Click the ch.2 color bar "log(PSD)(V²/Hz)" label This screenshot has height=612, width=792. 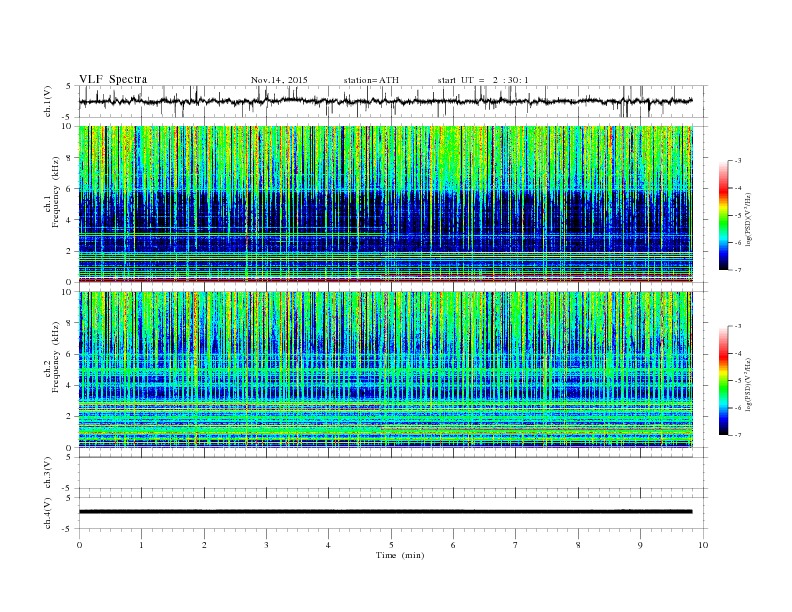pos(747,384)
